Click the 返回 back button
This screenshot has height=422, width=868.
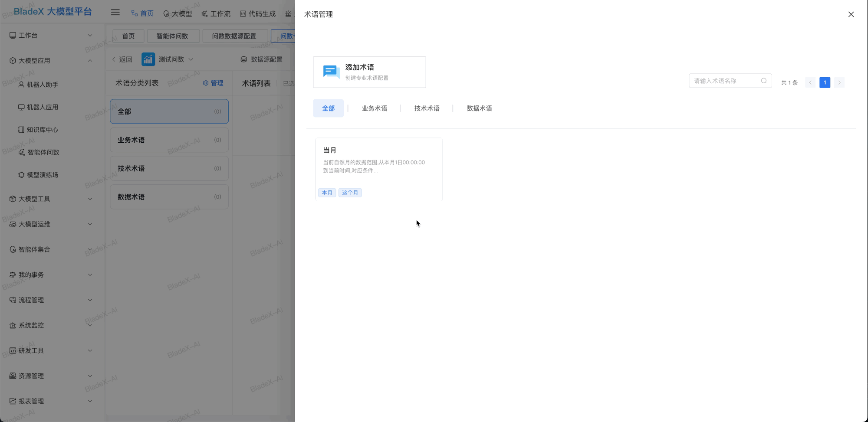[122, 59]
